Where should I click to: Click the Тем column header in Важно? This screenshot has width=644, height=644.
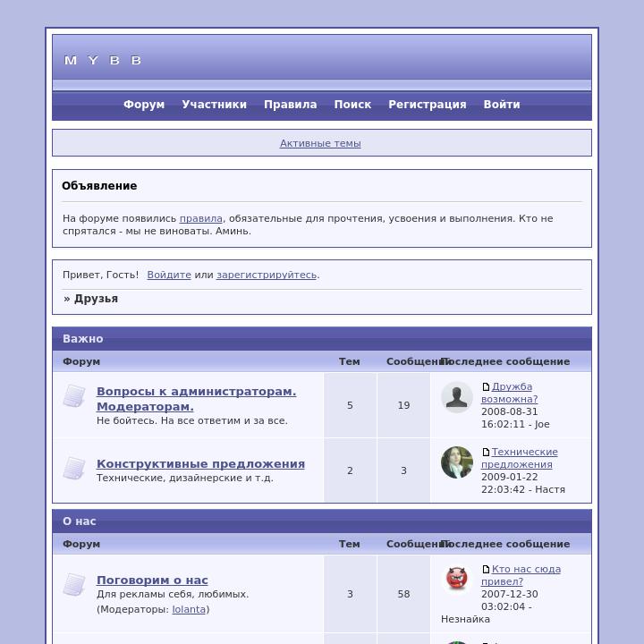pos(350,361)
